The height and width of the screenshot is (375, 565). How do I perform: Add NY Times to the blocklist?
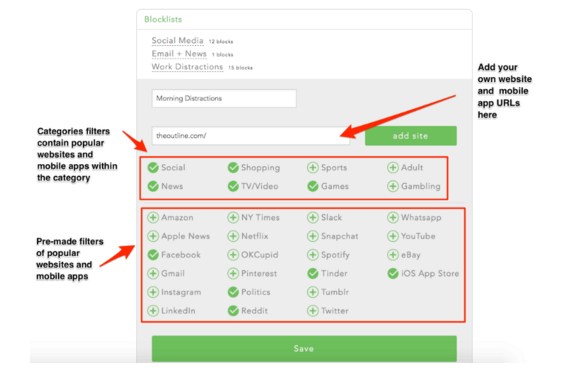coord(233,218)
